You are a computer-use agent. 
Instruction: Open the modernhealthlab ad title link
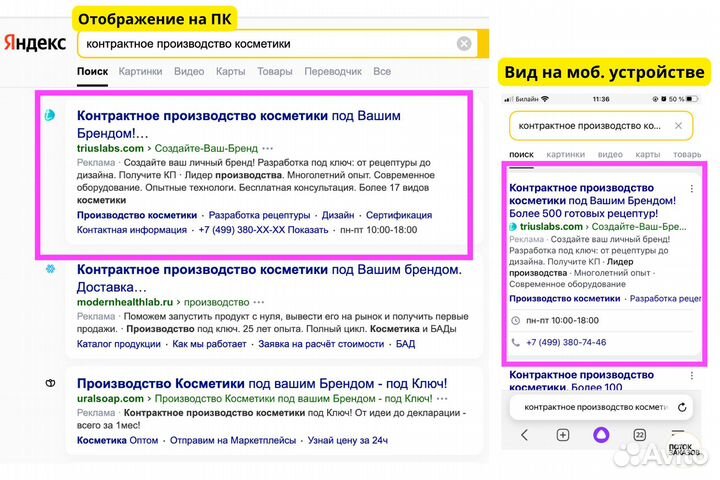tap(269, 278)
